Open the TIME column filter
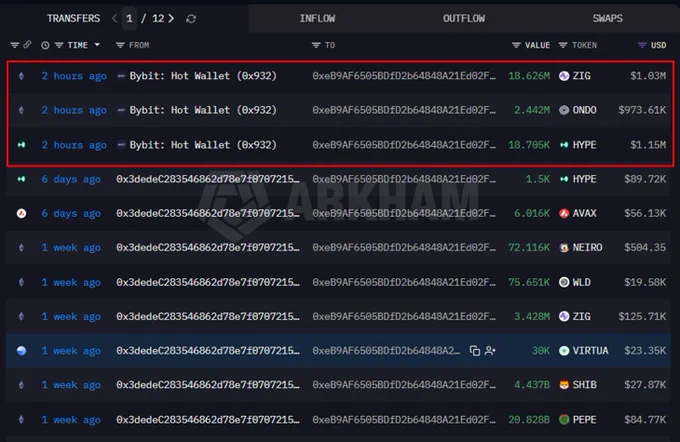 click(59, 45)
